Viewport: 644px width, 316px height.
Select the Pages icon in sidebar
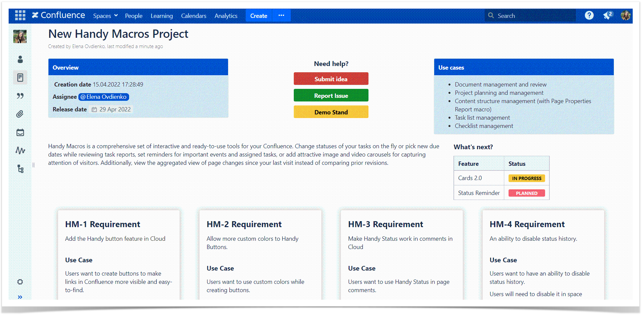click(x=20, y=78)
